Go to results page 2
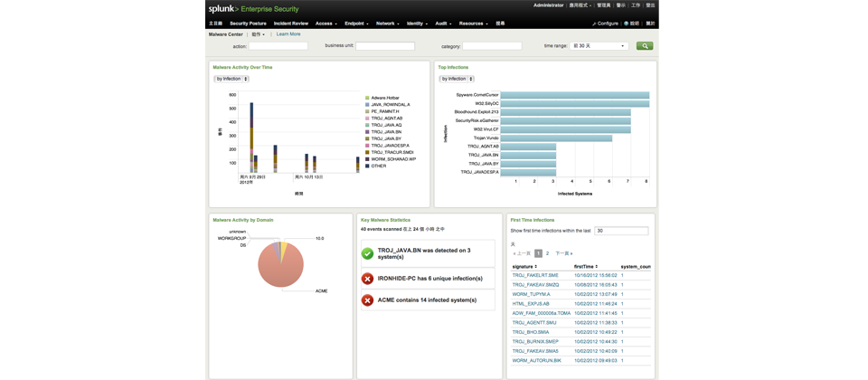The image size is (868, 380). coord(548,253)
